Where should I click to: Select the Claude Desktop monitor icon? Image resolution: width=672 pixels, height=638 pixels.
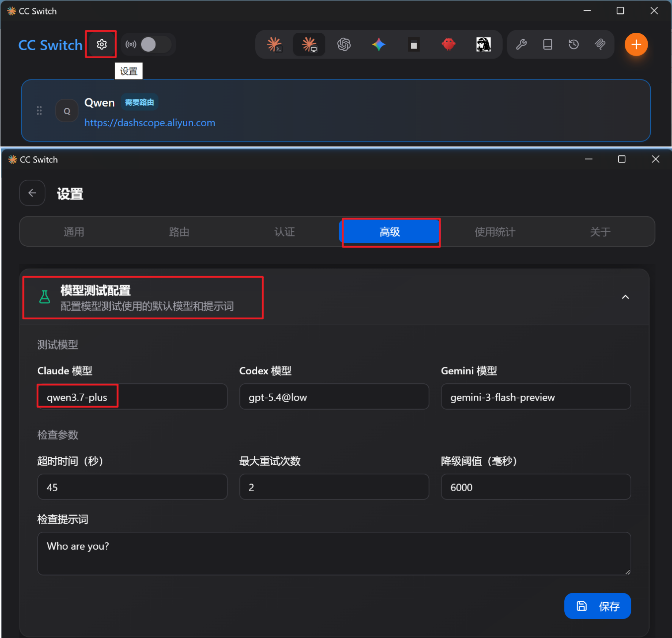coord(309,45)
